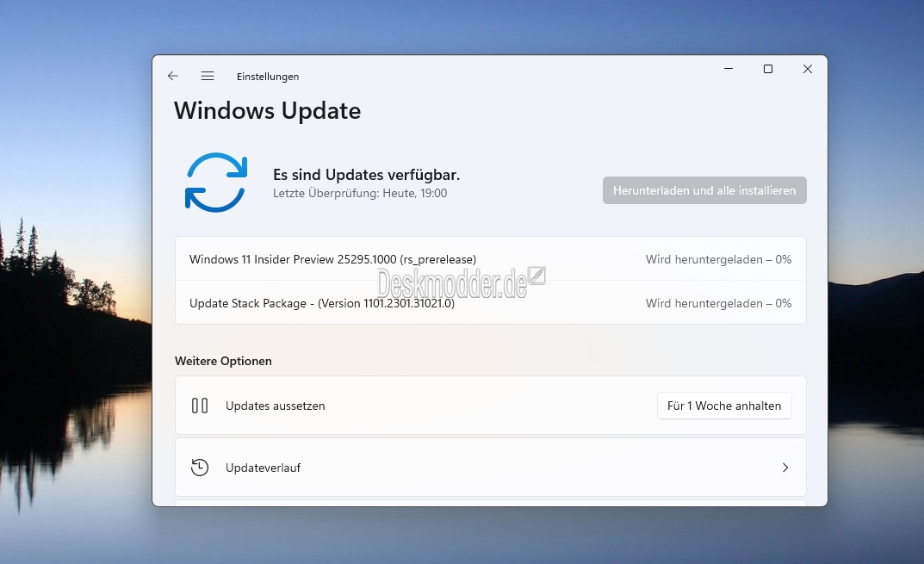Maximize the Einstellungen window
The height and width of the screenshot is (564, 924).
click(768, 69)
